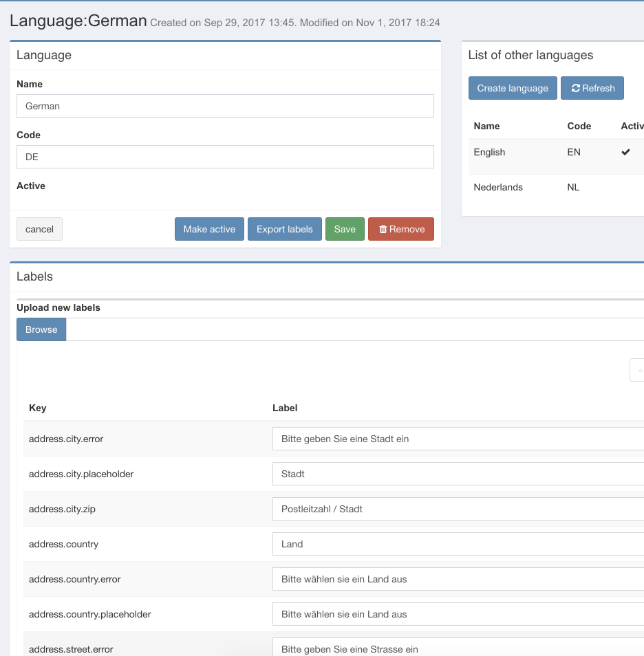
Task: Click the Upload new labels heading
Action: pyautogui.click(x=58, y=307)
